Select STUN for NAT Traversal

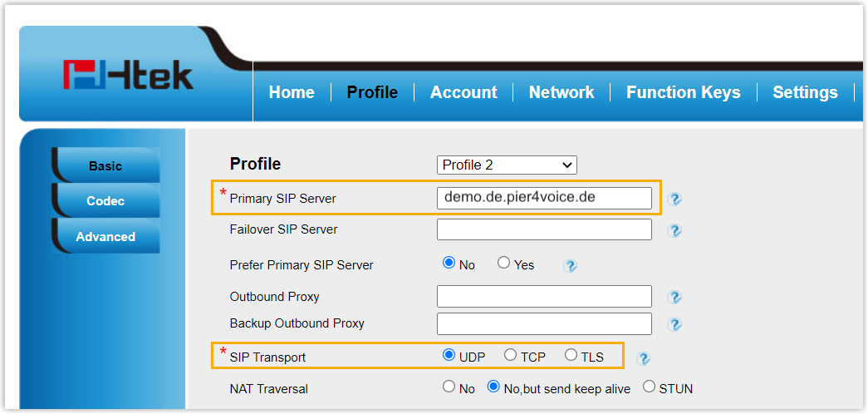pyautogui.click(x=650, y=387)
